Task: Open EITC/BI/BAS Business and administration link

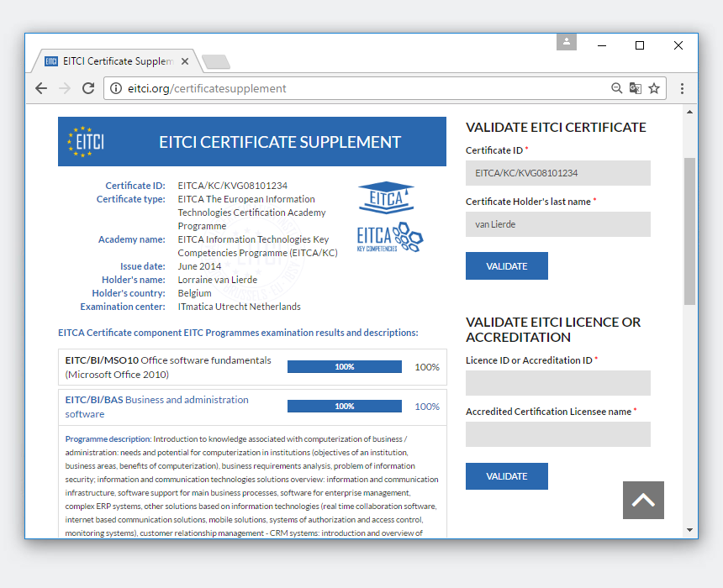Action: pos(157,407)
